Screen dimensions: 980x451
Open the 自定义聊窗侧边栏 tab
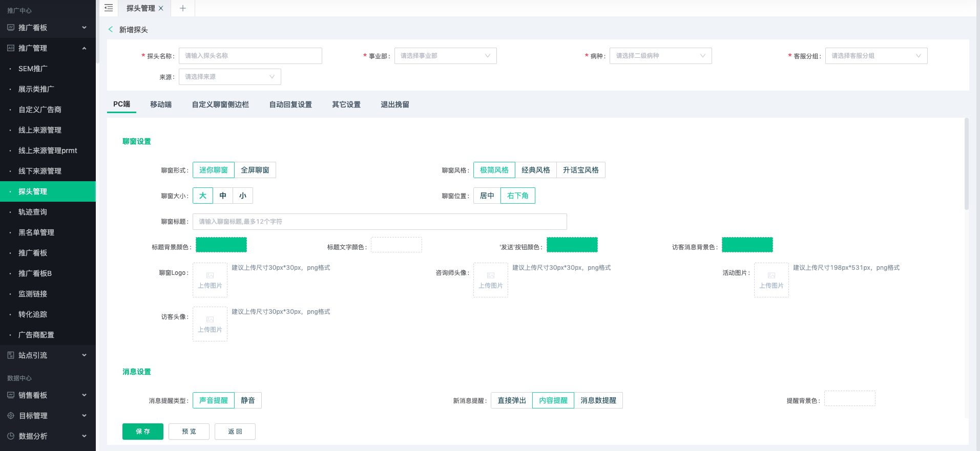[x=220, y=104]
